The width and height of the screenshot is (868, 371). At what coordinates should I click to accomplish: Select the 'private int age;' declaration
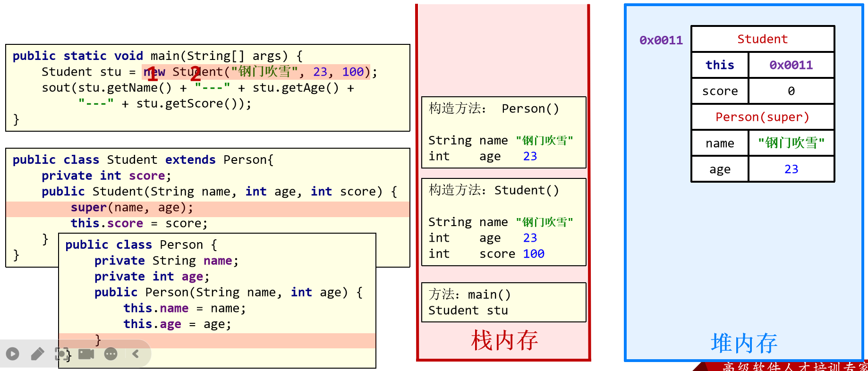152,276
